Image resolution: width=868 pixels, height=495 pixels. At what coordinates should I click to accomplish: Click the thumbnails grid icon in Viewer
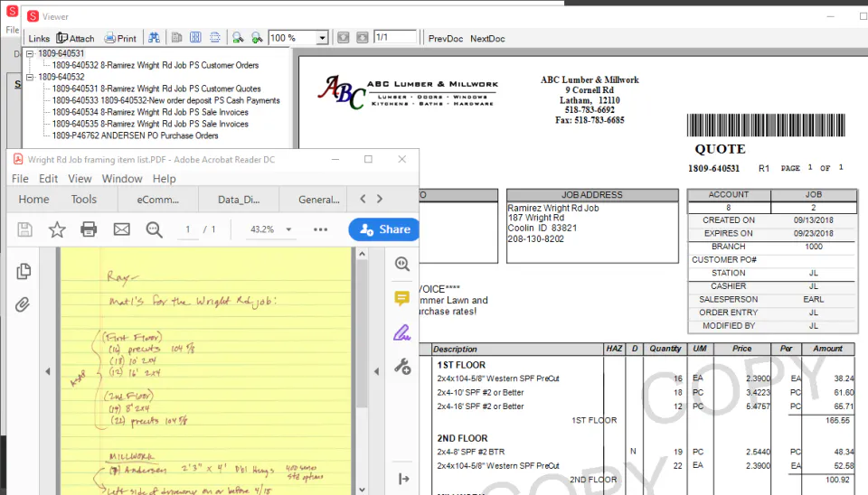[195, 38]
